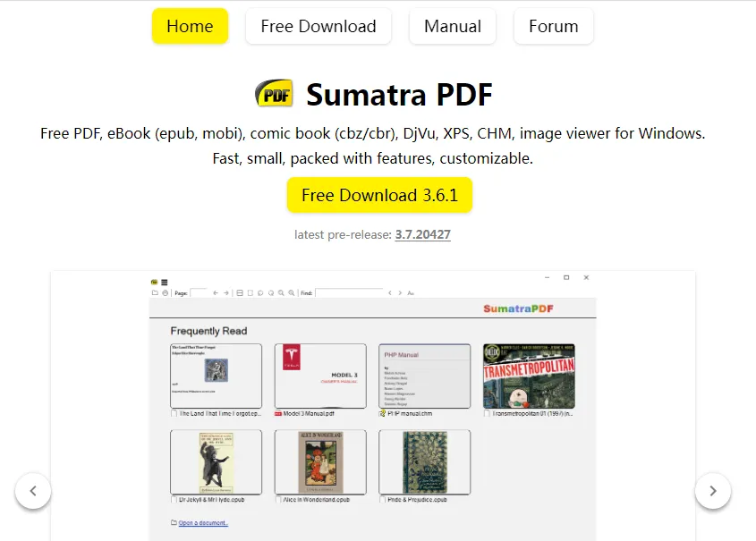Image resolution: width=756 pixels, height=541 pixels.
Task: Click the rotate left toolbar icon
Action: 260,293
